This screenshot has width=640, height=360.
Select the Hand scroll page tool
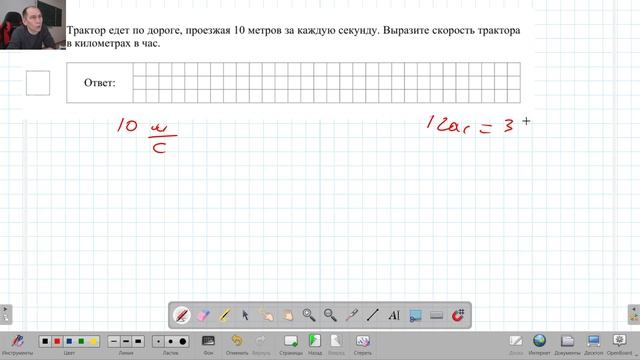[288, 315]
